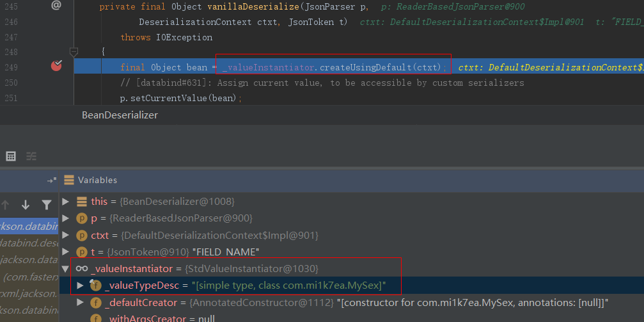This screenshot has width=644, height=322.
Task: Click the Variables panel icon
Action: 69,180
